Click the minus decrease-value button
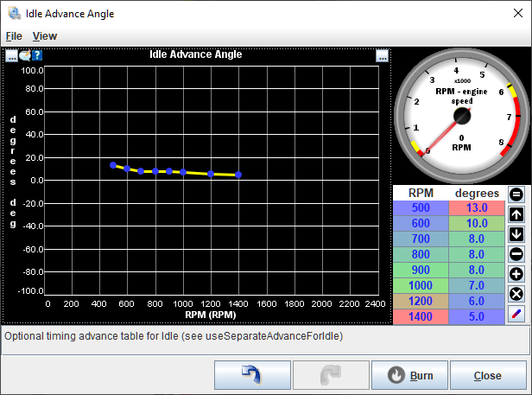Screen dimensions: 532x395 516,254
